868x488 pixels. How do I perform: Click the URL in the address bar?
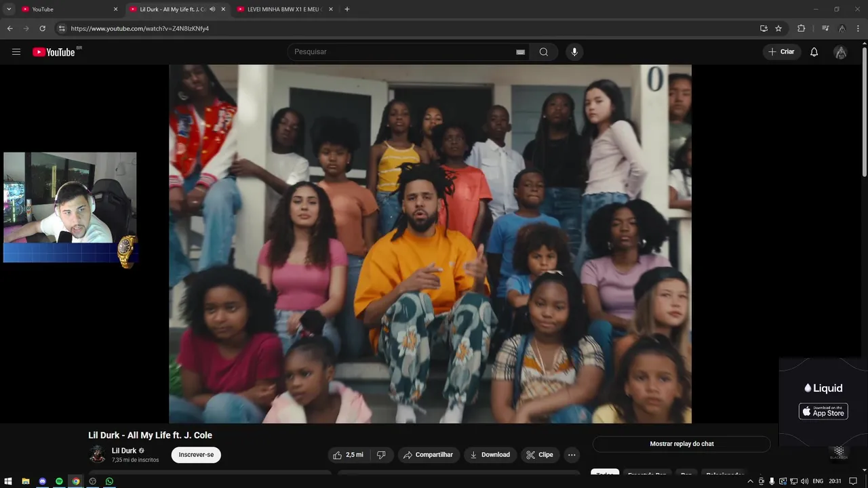140,28
